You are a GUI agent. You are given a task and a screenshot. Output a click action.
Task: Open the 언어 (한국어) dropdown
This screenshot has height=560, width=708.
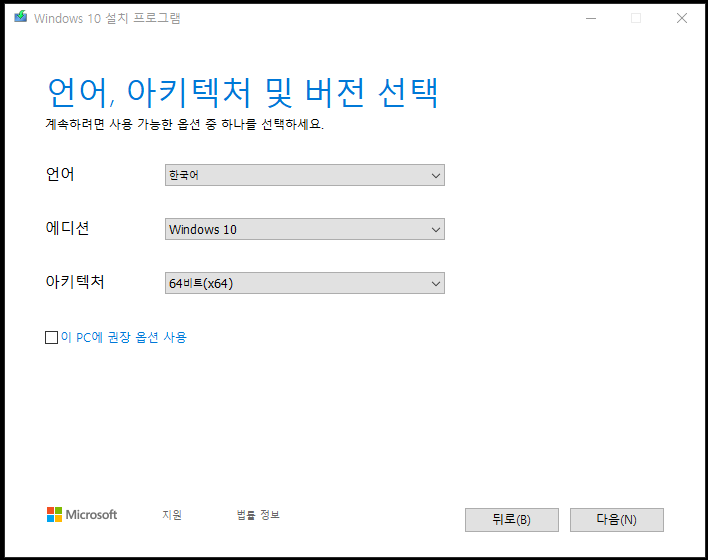[x=305, y=175]
